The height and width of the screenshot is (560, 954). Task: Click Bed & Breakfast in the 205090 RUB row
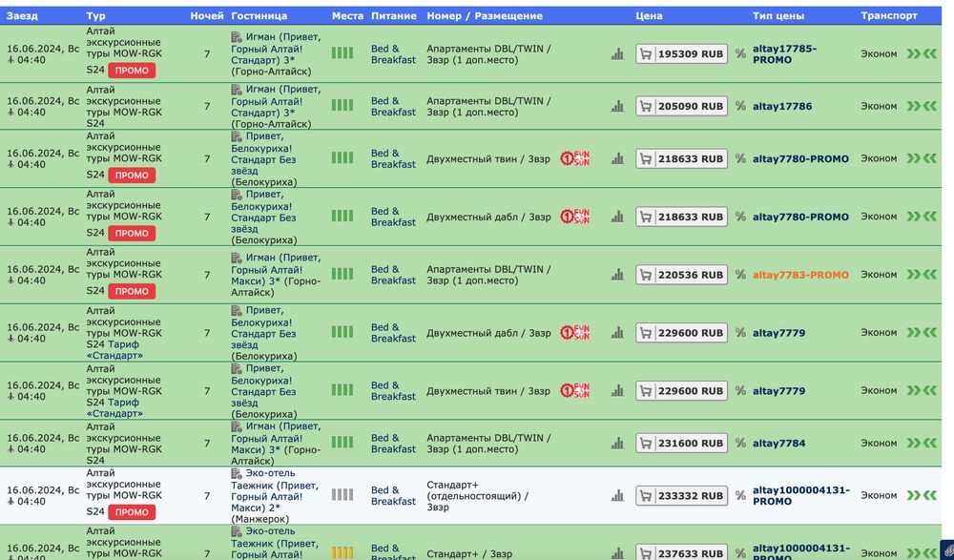(393, 107)
